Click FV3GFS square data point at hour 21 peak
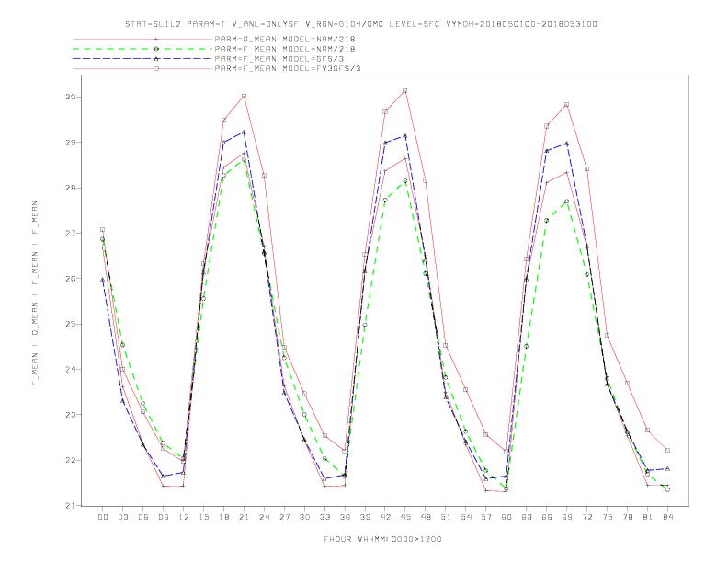Viewport: 728px width, 563px height. 244,97
